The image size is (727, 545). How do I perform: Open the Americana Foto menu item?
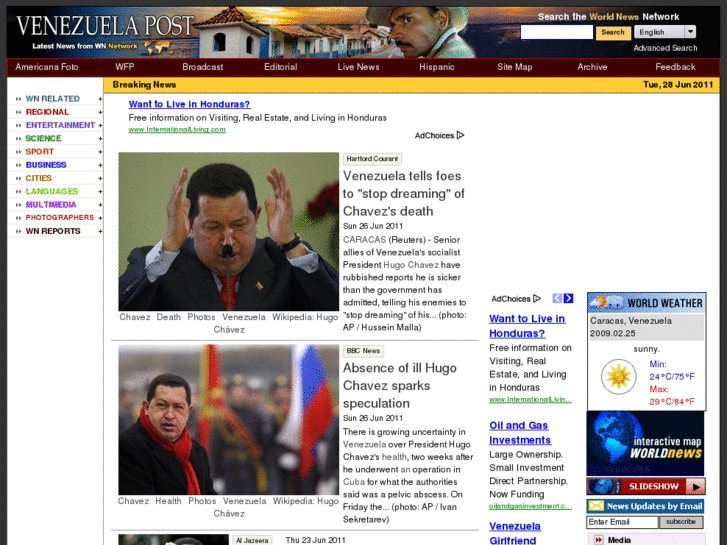(47, 67)
